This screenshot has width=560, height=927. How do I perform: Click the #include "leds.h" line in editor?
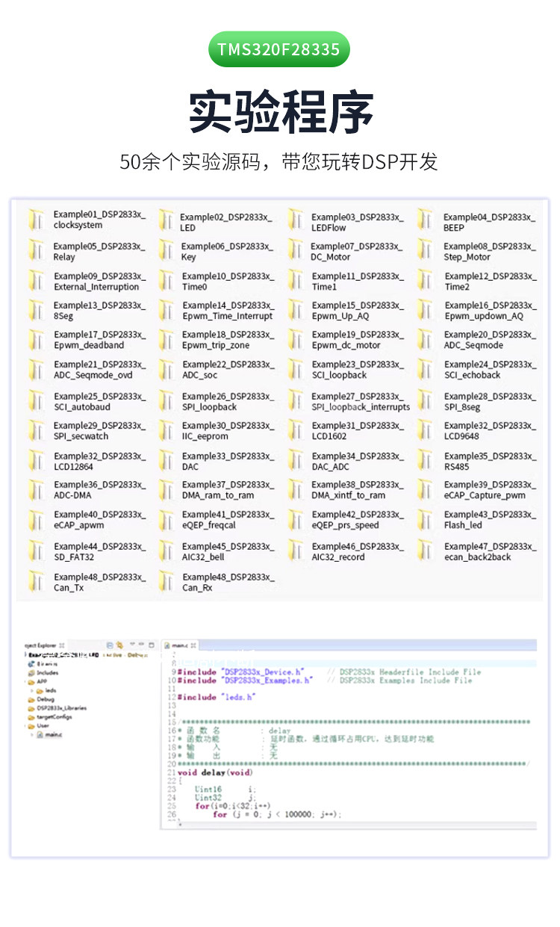click(x=217, y=697)
